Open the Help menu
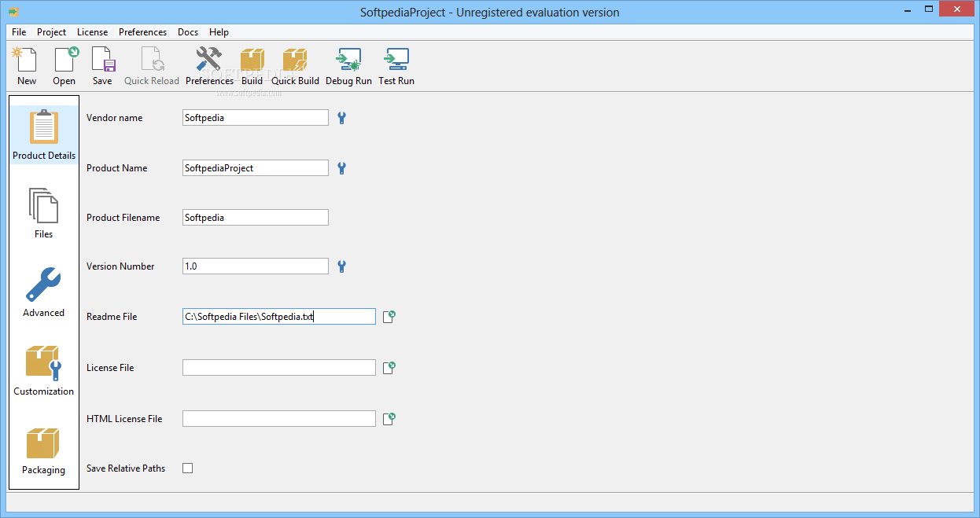980x518 pixels. 219,32
